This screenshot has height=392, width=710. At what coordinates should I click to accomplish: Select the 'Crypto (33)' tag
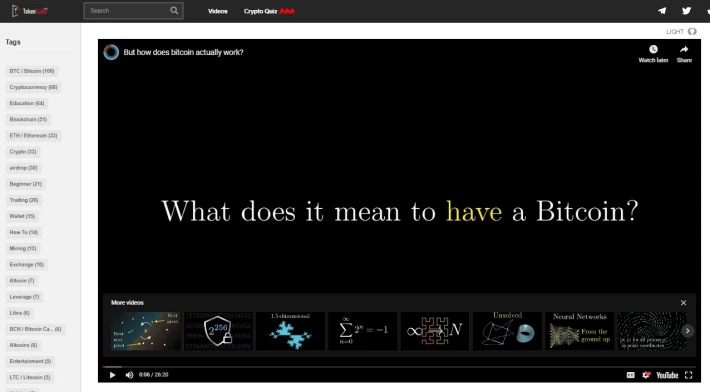(23, 152)
